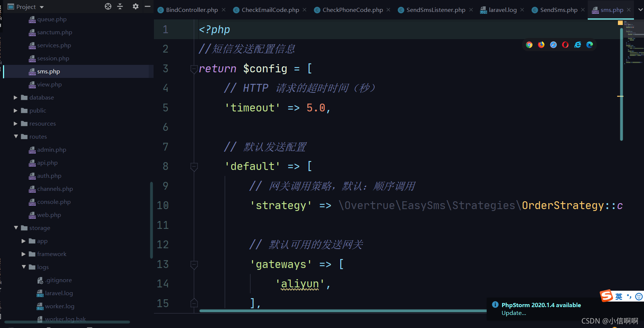Open in Internet Explorer browser icon
Viewport: 644px width, 328px height.
[578, 45]
